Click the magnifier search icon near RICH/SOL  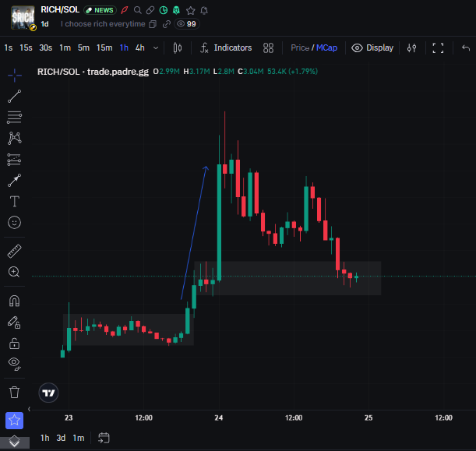(138, 10)
